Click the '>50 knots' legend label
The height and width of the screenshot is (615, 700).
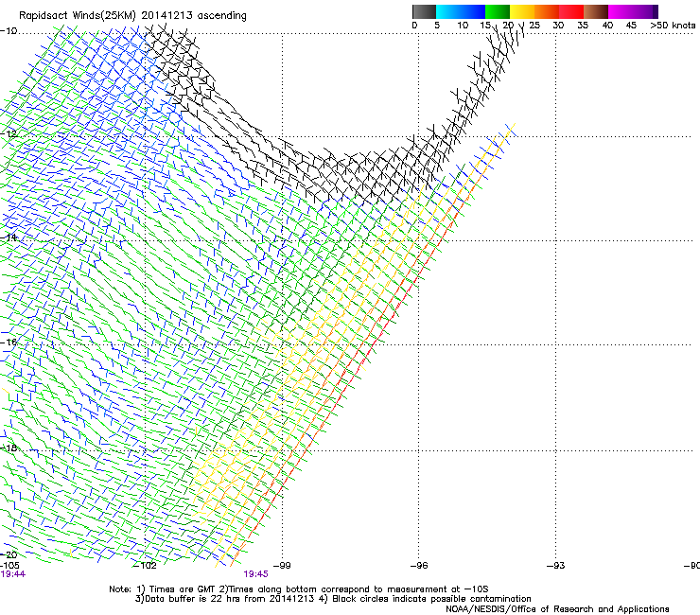673,25
